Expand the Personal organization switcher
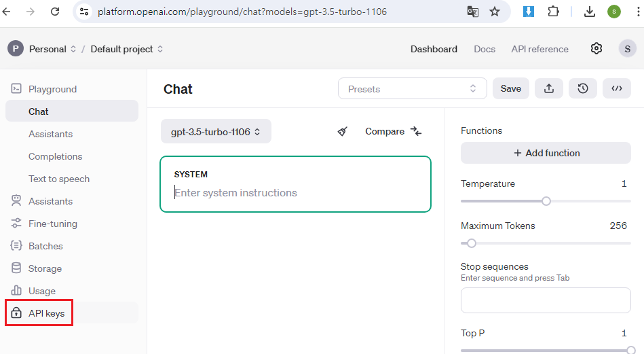This screenshot has height=354, width=644. [x=73, y=49]
